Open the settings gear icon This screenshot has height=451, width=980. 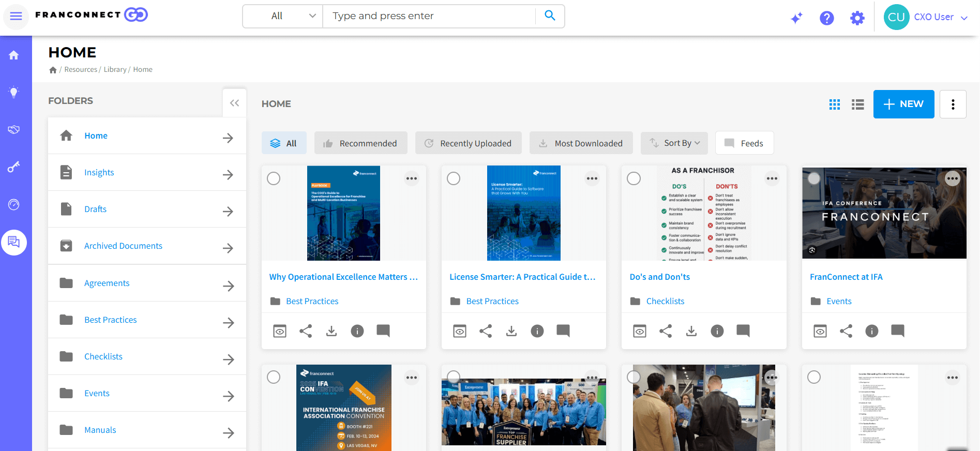[857, 18]
